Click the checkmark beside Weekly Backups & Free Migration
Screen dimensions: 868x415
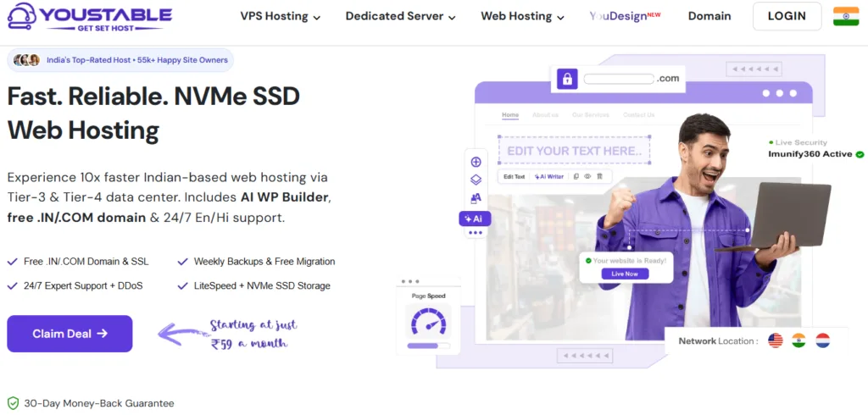[182, 262]
